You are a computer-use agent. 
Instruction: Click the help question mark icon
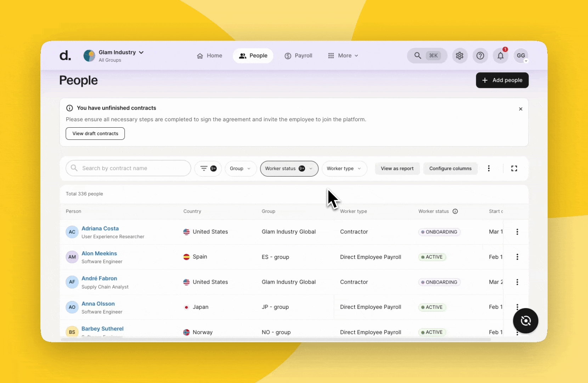click(480, 56)
